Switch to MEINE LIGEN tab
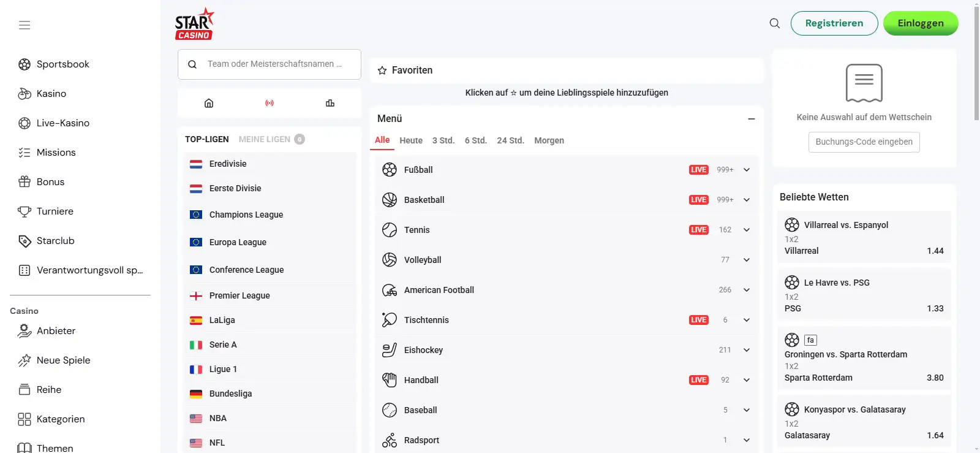 (271, 139)
